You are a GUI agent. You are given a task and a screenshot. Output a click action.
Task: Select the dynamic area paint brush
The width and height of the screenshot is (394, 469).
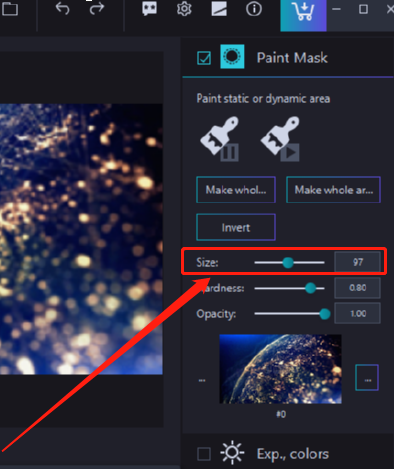click(280, 139)
